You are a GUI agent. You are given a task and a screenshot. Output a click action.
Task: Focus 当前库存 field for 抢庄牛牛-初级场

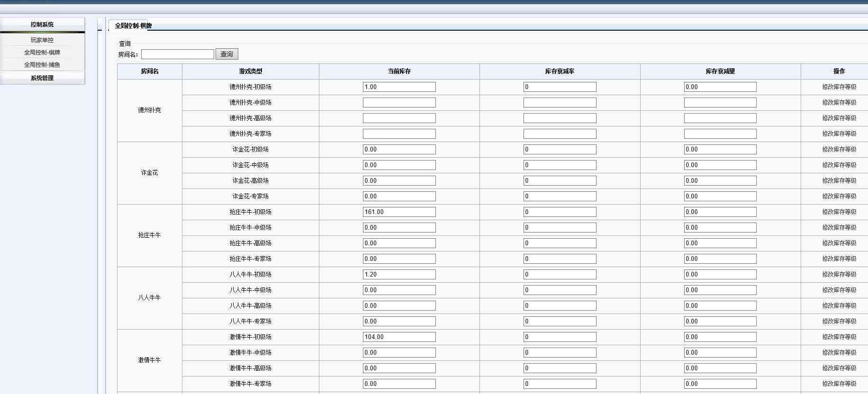[399, 212]
